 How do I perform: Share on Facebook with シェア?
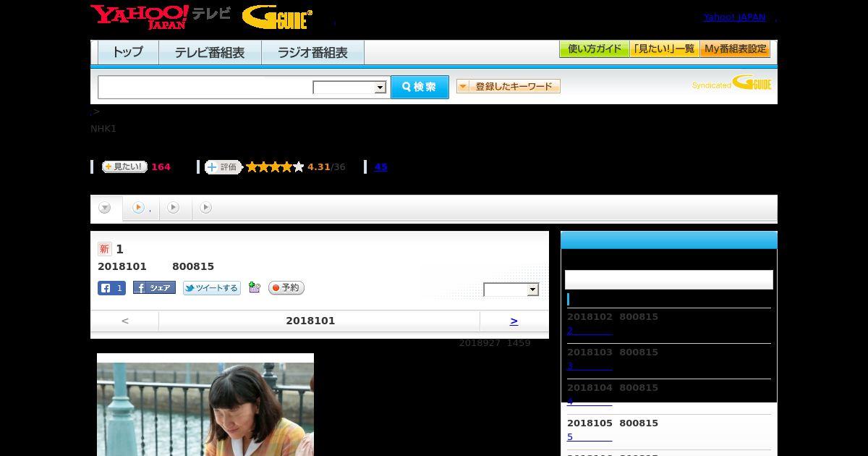154,288
